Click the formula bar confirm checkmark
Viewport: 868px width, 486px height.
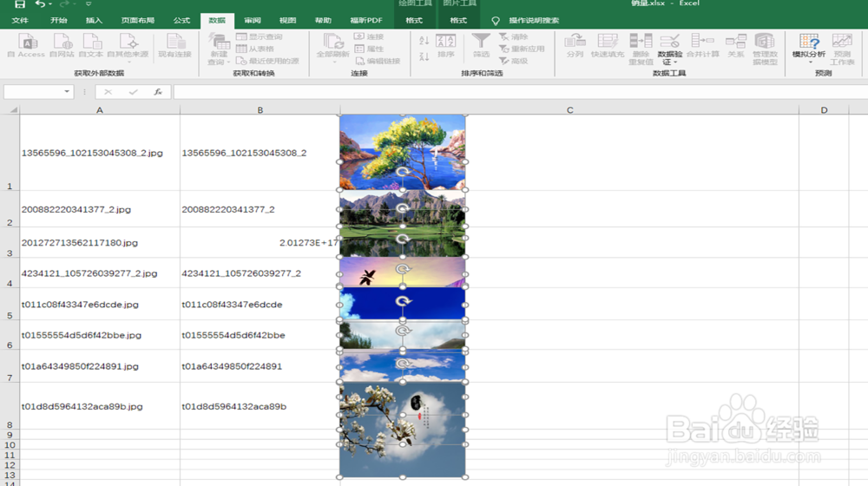click(133, 91)
